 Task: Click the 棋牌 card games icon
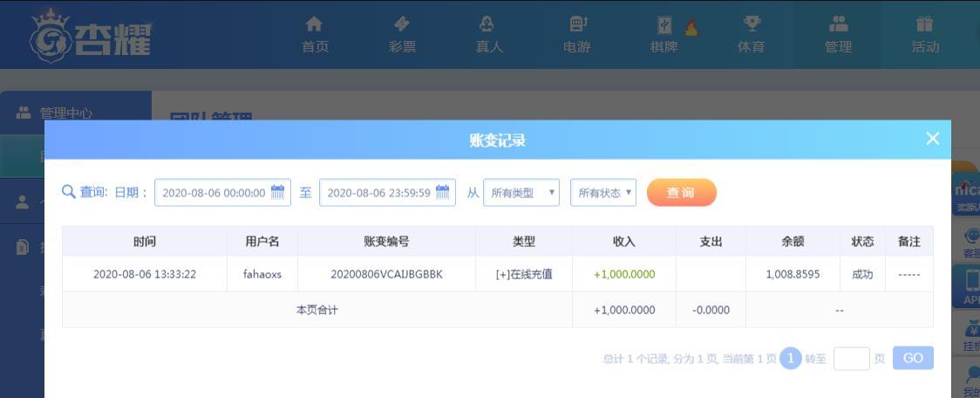pos(664,26)
